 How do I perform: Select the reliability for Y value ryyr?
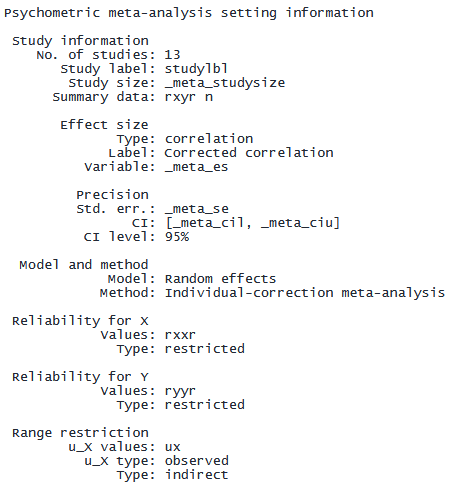[180, 391]
